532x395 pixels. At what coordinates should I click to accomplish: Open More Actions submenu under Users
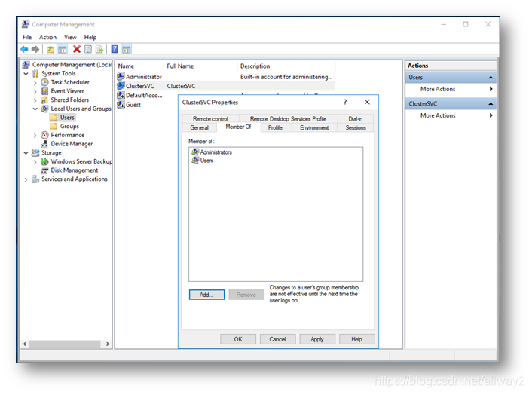click(x=451, y=89)
